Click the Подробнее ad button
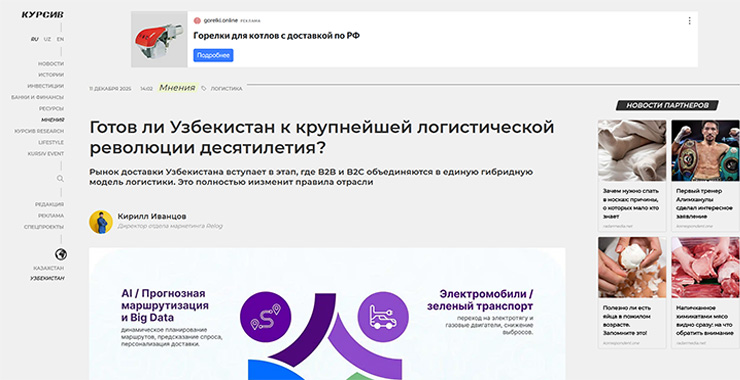The width and height of the screenshot is (740, 380). (x=213, y=55)
